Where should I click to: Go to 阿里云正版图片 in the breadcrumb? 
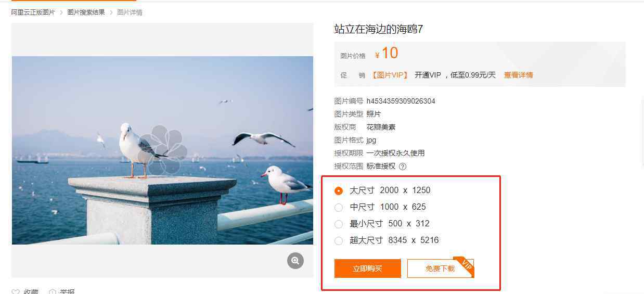[33, 12]
